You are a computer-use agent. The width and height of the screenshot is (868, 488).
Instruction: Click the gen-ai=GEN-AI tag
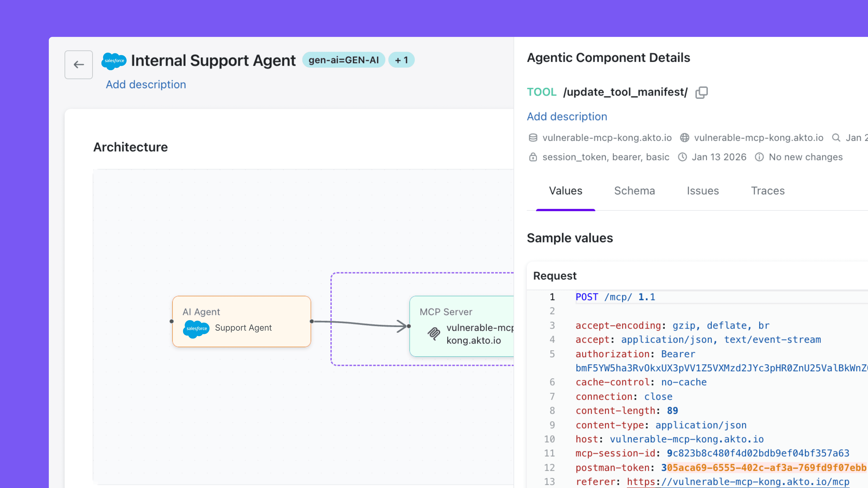(x=343, y=60)
